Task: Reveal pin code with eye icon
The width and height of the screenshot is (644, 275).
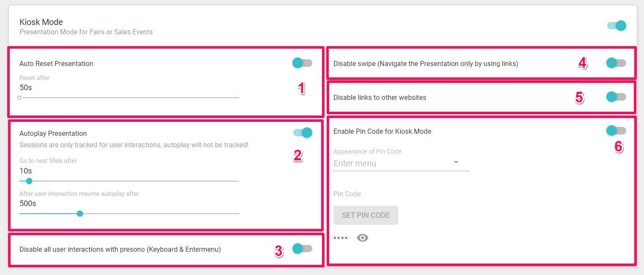Action: pos(363,238)
